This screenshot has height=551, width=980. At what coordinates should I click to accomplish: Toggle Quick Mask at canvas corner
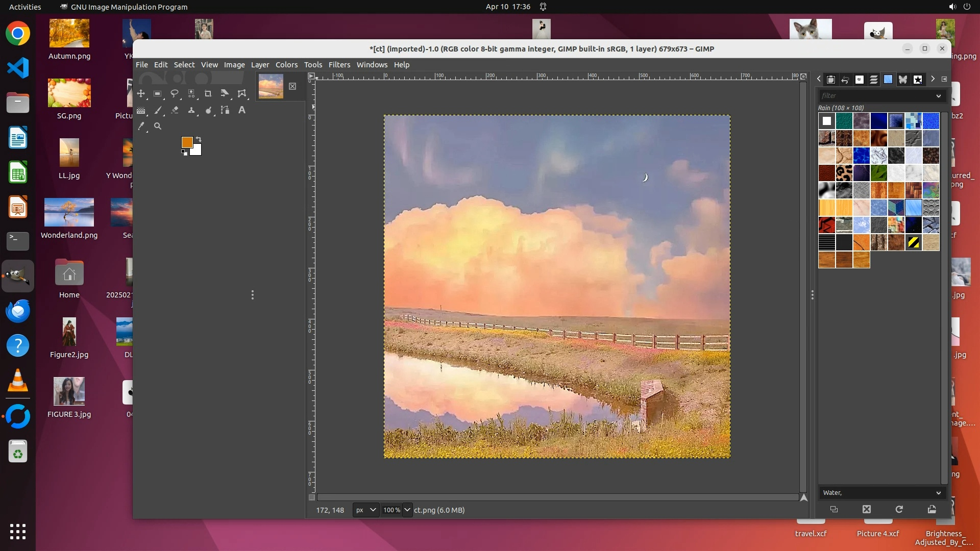312,497
